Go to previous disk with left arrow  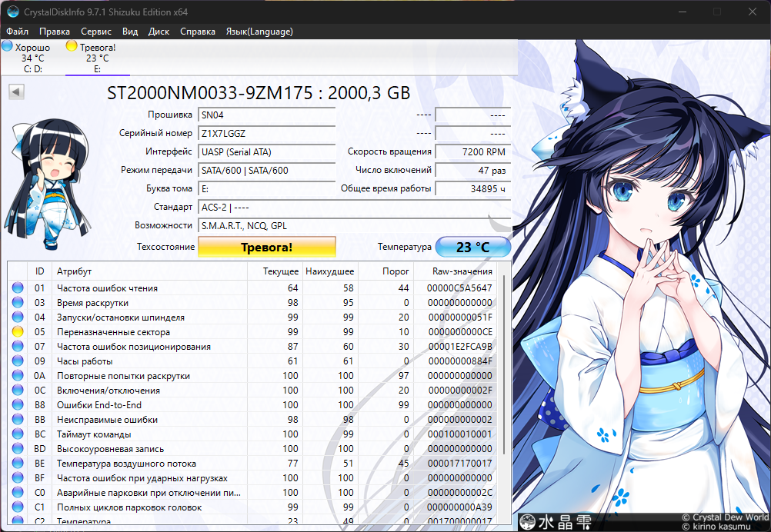pos(16,91)
